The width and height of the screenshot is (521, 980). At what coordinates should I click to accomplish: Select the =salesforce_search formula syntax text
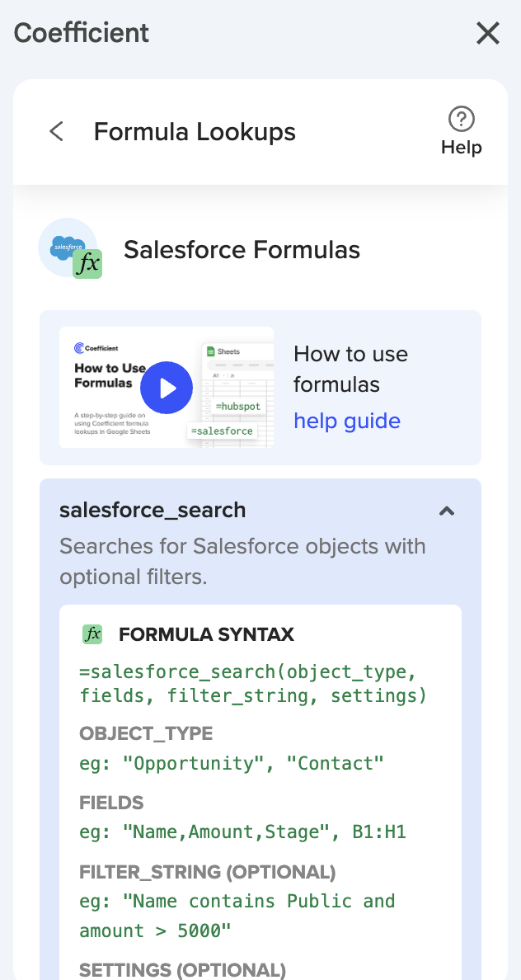point(253,681)
